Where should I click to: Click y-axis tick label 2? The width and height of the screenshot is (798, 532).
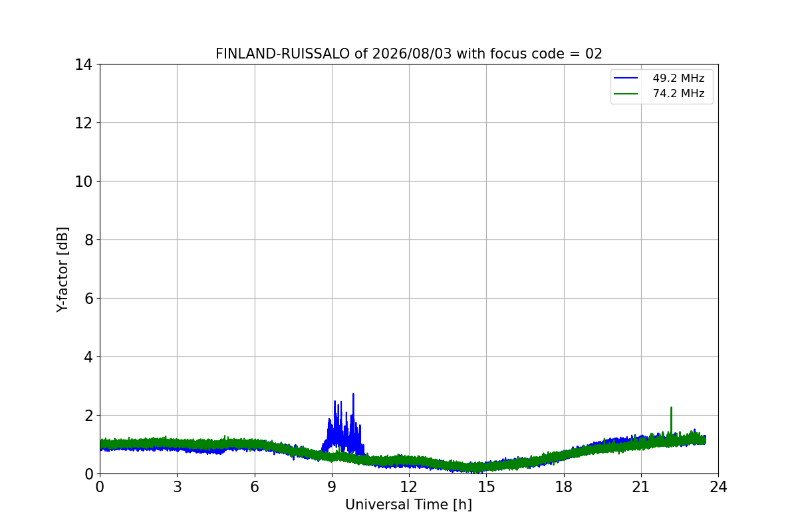(88, 415)
